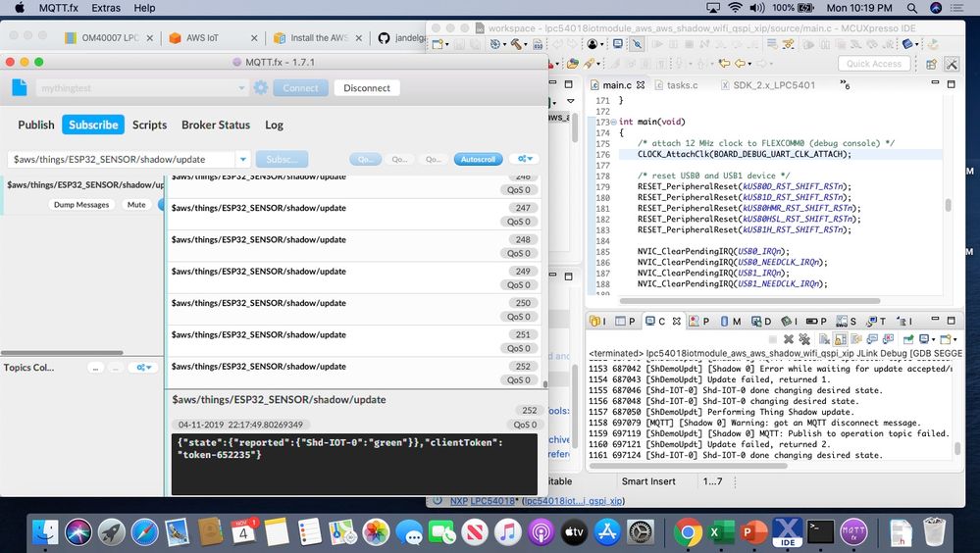980x553 pixels.
Task: Open the subscribe topic dropdown arrow
Action: pyautogui.click(x=243, y=160)
